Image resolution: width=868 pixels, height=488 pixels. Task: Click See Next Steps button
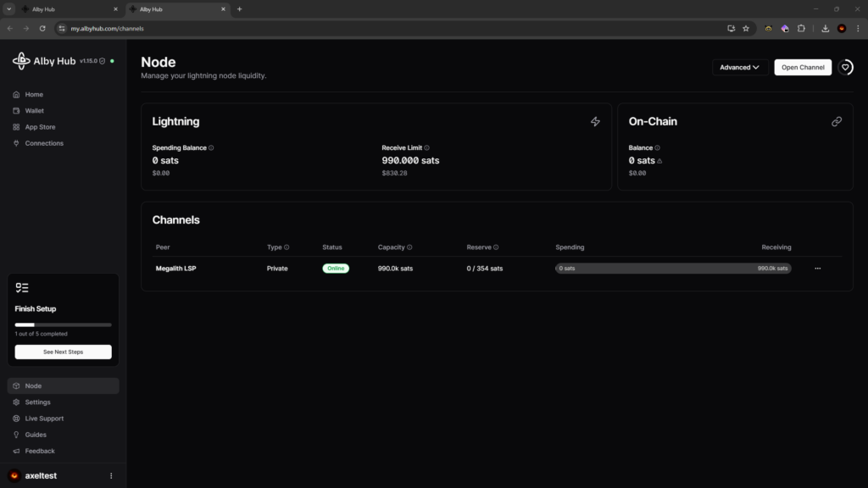[x=63, y=352]
